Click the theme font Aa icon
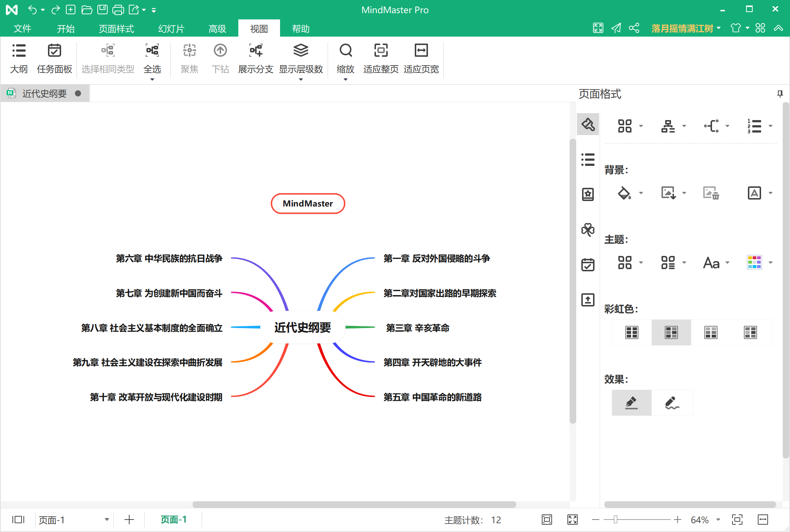 pos(711,263)
